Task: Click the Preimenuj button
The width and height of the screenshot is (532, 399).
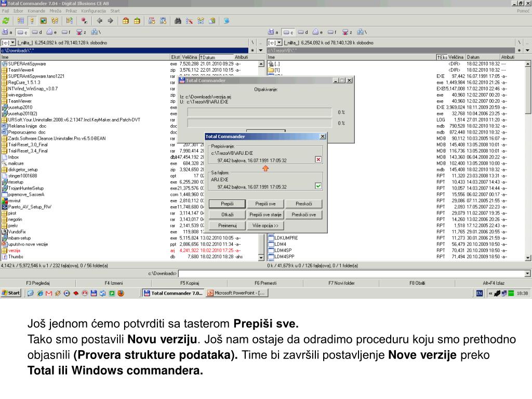Action: coord(227,225)
